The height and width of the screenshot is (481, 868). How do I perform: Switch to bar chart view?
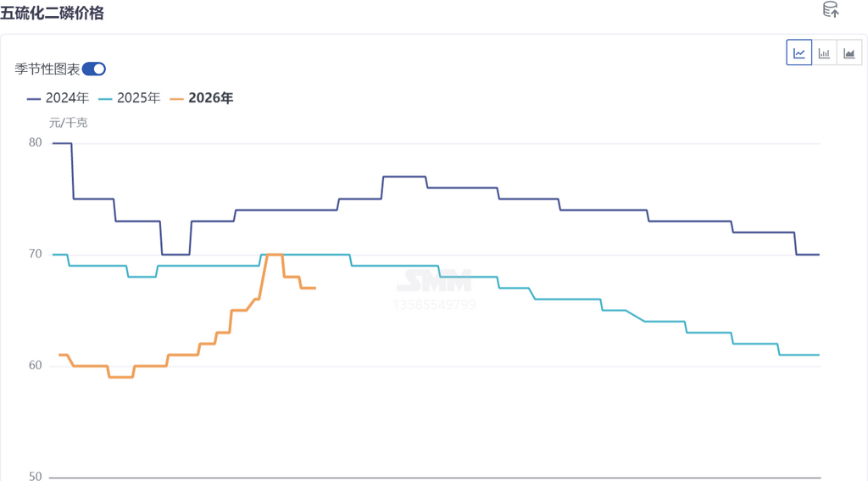(824, 53)
